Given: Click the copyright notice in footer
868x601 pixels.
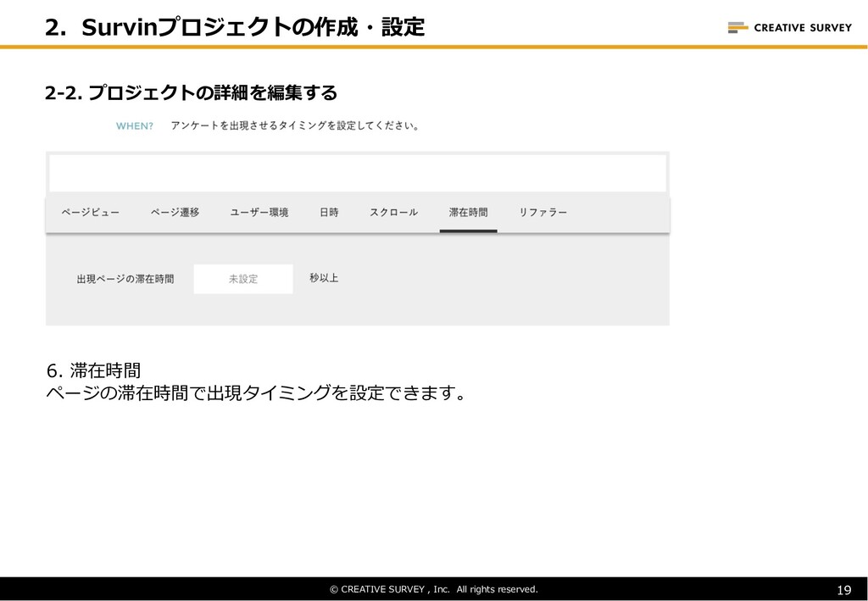Looking at the screenshot, I should point(434,589).
